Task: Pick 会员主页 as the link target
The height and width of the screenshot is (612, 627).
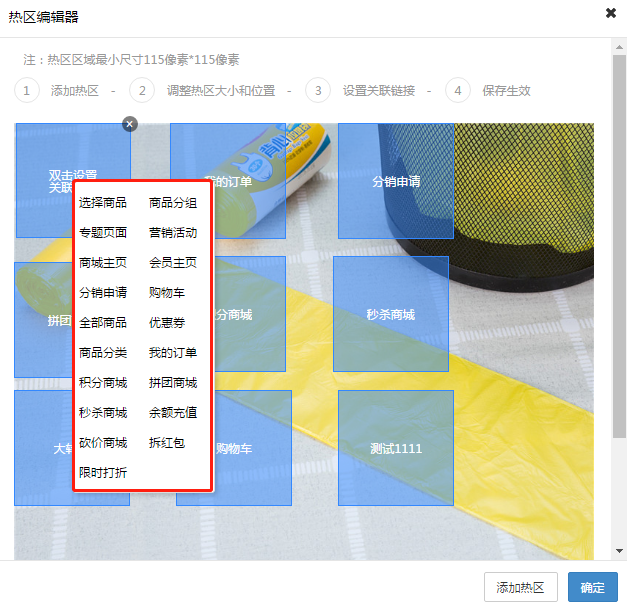Action: coord(173,263)
